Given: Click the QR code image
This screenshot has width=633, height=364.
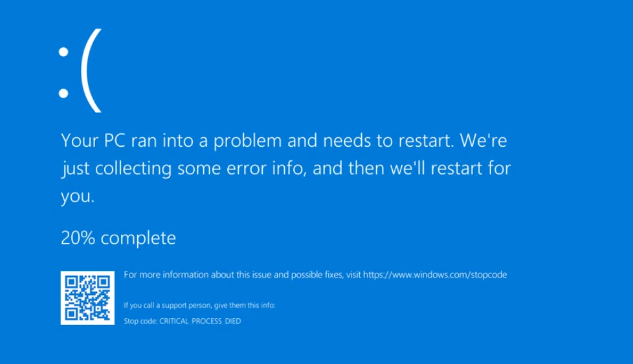Looking at the screenshot, I should (87, 298).
